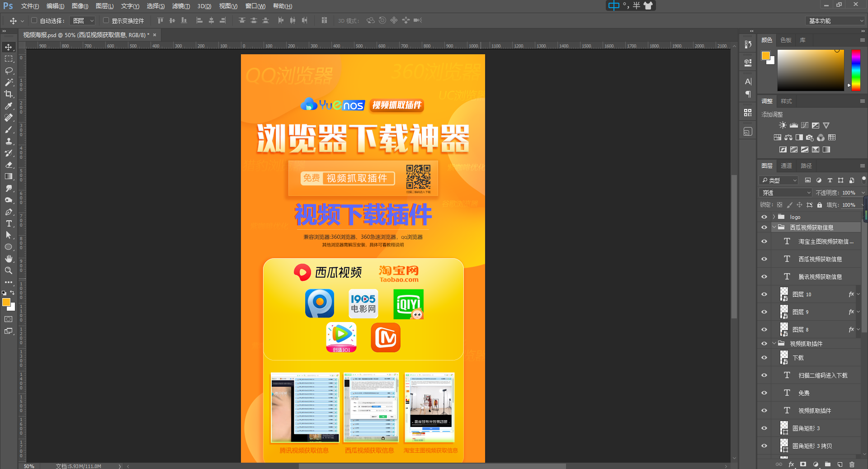The height and width of the screenshot is (469, 868).
Task: Select the Rectangular Marquee tool
Action: (x=9, y=59)
